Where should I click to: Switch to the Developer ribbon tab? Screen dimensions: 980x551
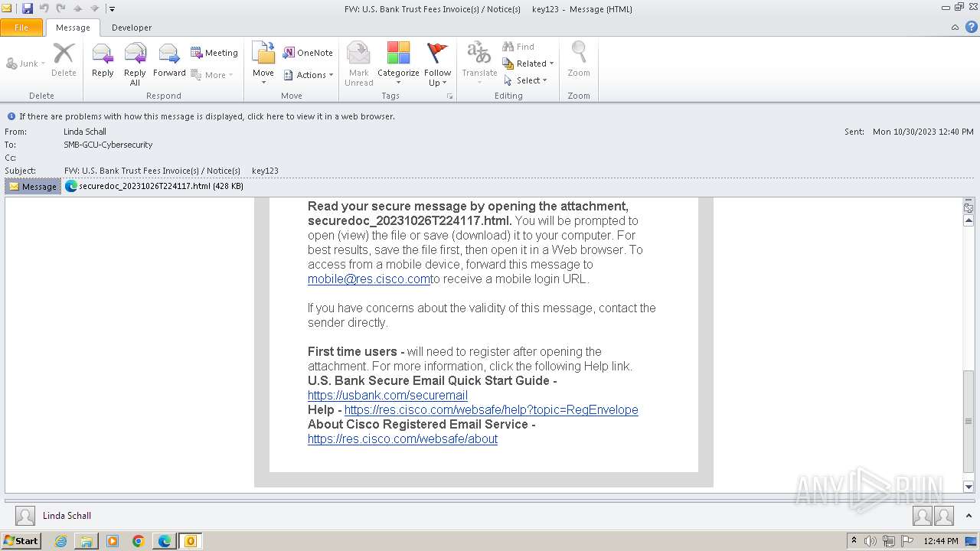pyautogui.click(x=132, y=28)
